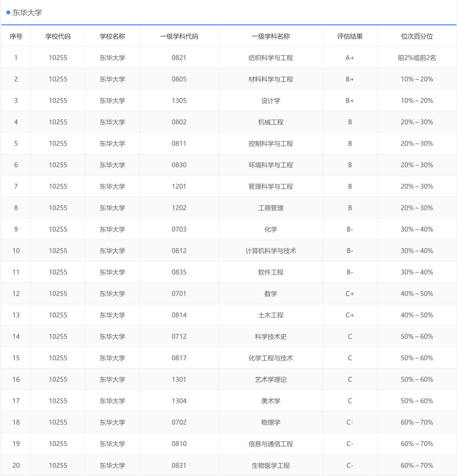Screen dimensions: 457x476
Task: Click subject code 0702
Action: pos(179,422)
